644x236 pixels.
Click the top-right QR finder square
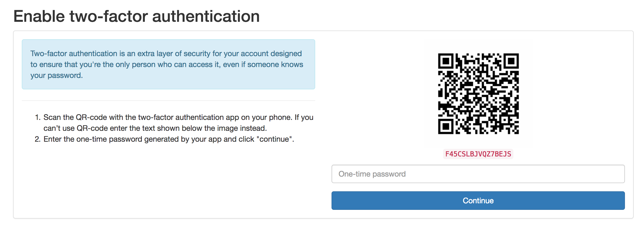pos(511,61)
